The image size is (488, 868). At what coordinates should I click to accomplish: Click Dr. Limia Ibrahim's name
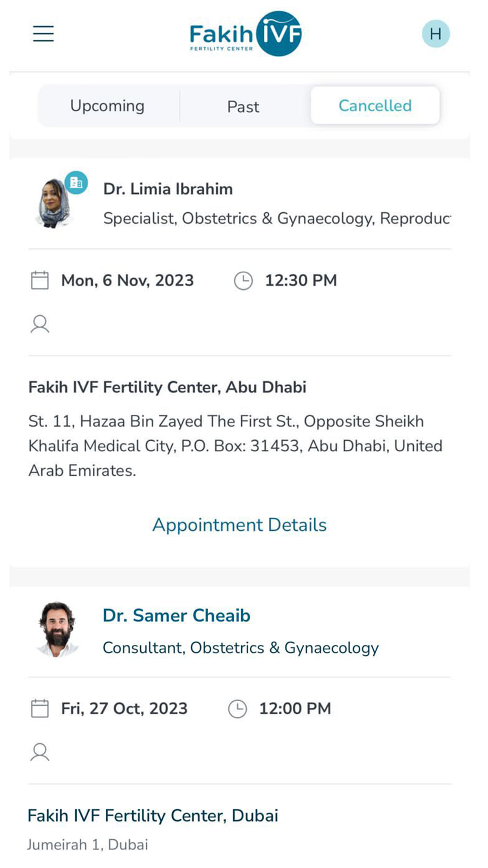pyautogui.click(x=168, y=189)
